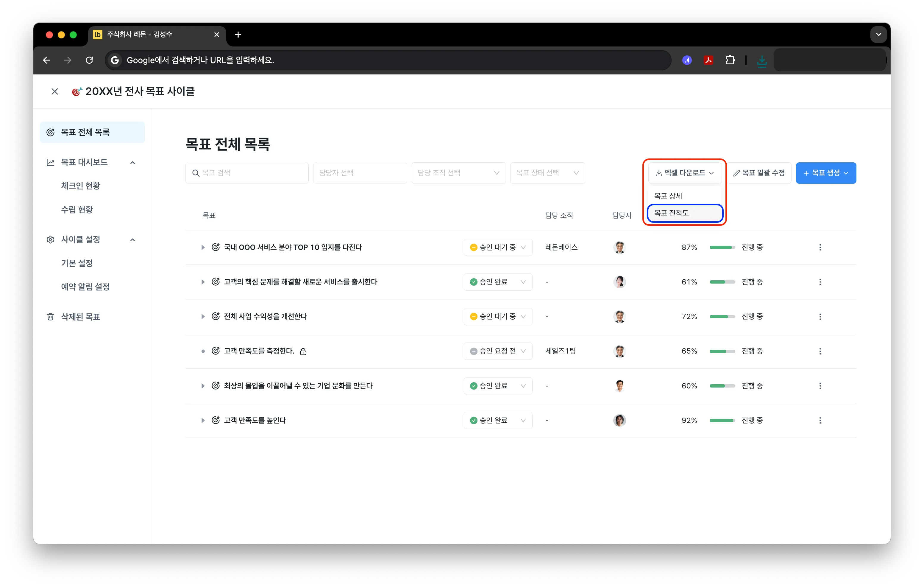The height and width of the screenshot is (588, 924).
Task: Focus the 목표 검색 search field
Action: (247, 173)
